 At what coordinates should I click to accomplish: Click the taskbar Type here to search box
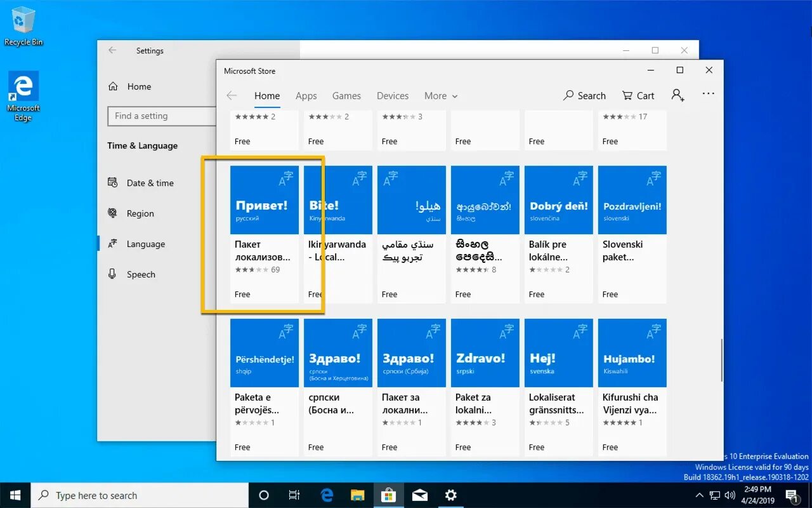tap(140, 495)
